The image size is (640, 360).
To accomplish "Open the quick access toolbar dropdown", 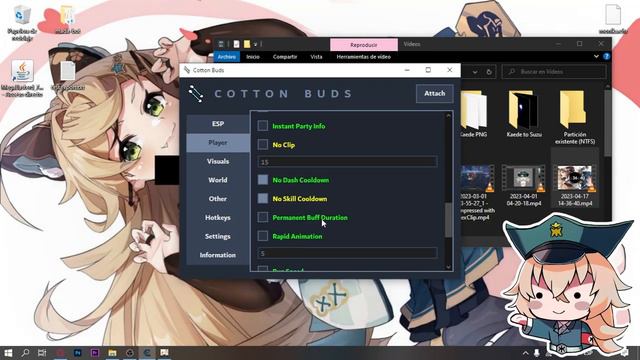I will tap(256, 44).
